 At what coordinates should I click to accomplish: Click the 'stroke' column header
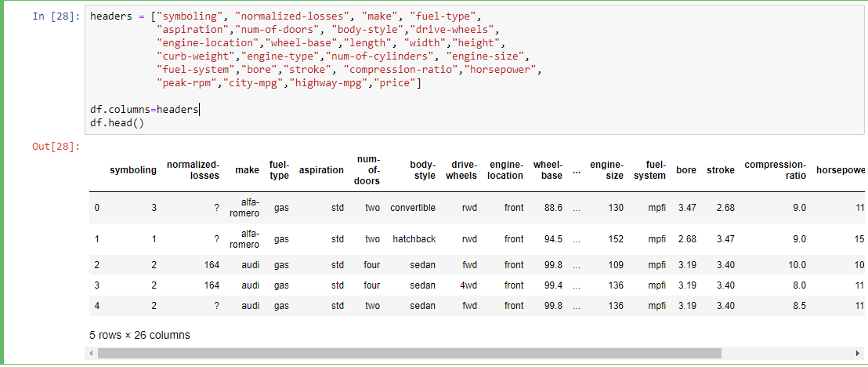click(721, 170)
